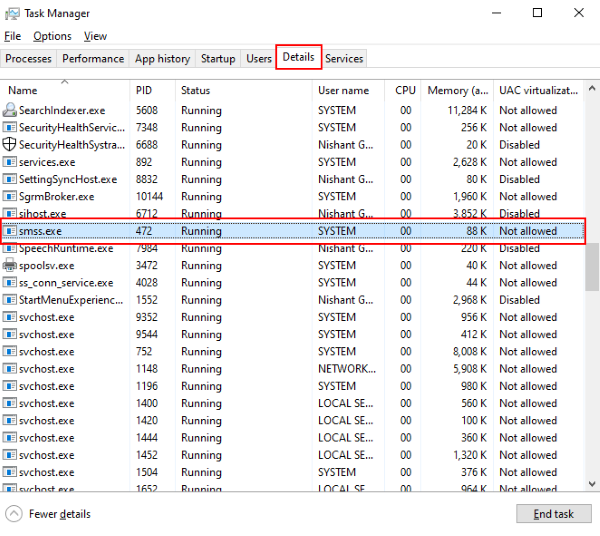
Task: Click the 5,908 K memory value
Action: [470, 368]
